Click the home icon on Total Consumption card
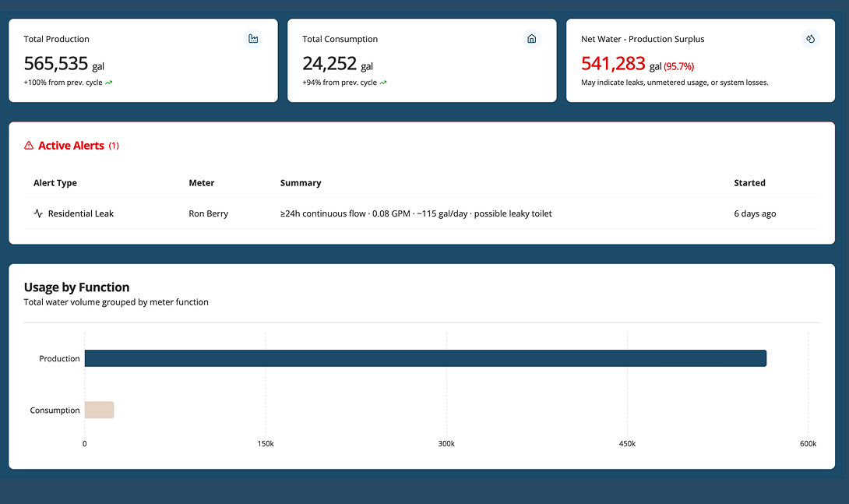 coord(531,38)
